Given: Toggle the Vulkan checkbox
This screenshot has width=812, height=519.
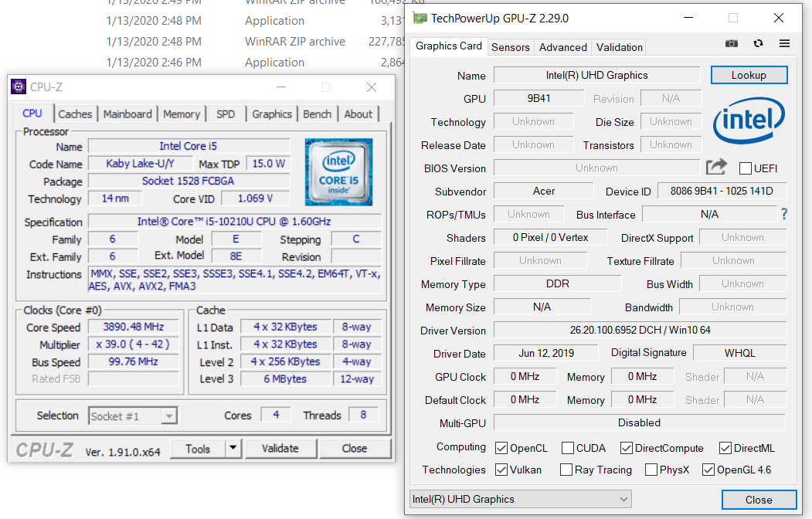Looking at the screenshot, I should [501, 470].
